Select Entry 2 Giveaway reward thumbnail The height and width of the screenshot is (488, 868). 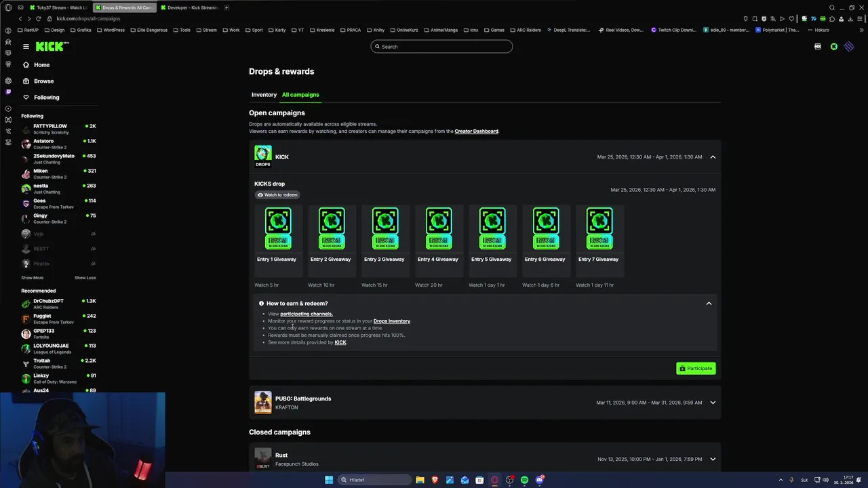[332, 229]
